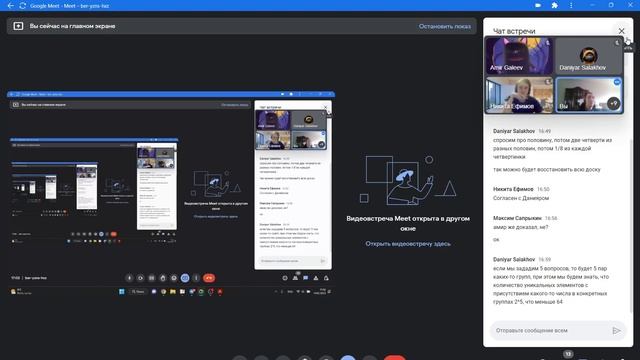Open the camera indicator in title bar

tap(538, 6)
